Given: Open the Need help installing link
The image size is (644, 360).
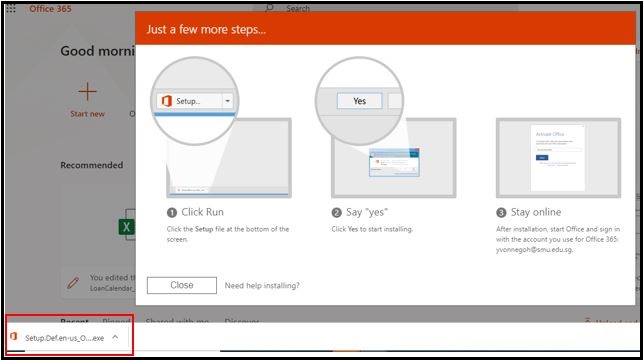Looking at the screenshot, I should (x=262, y=285).
